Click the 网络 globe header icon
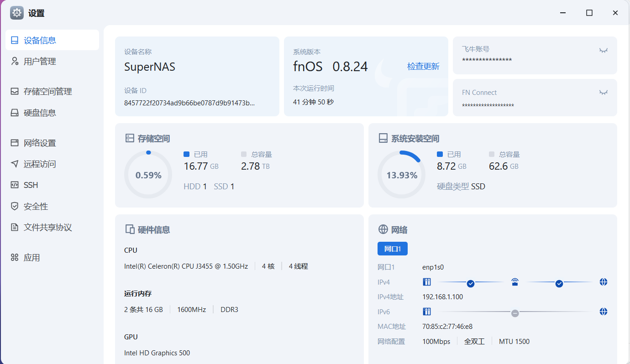The image size is (630, 364). point(383,229)
